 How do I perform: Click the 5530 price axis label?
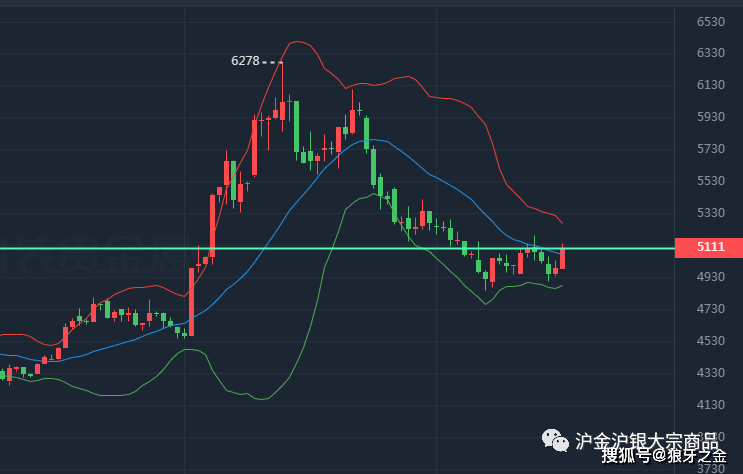711,181
